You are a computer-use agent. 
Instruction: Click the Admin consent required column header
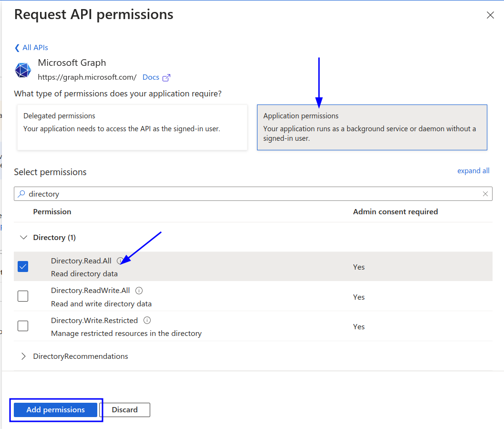395,211
